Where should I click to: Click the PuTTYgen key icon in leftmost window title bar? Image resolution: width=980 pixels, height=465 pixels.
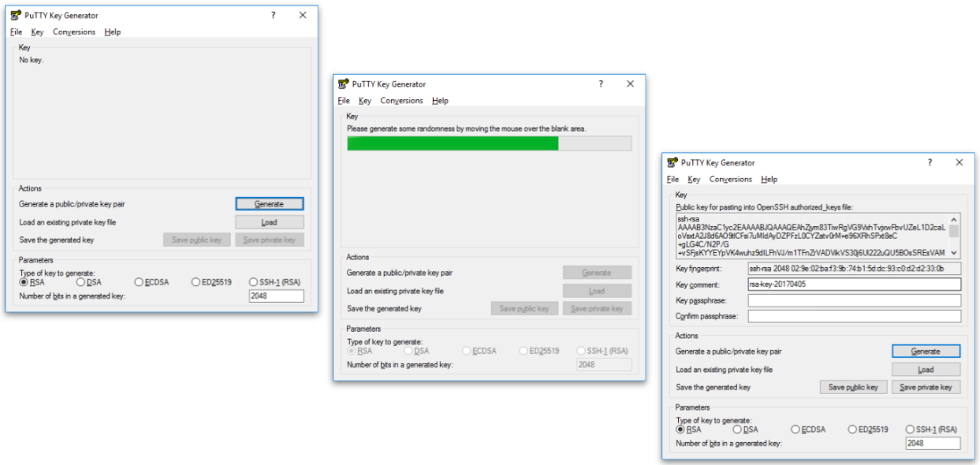coord(14,15)
